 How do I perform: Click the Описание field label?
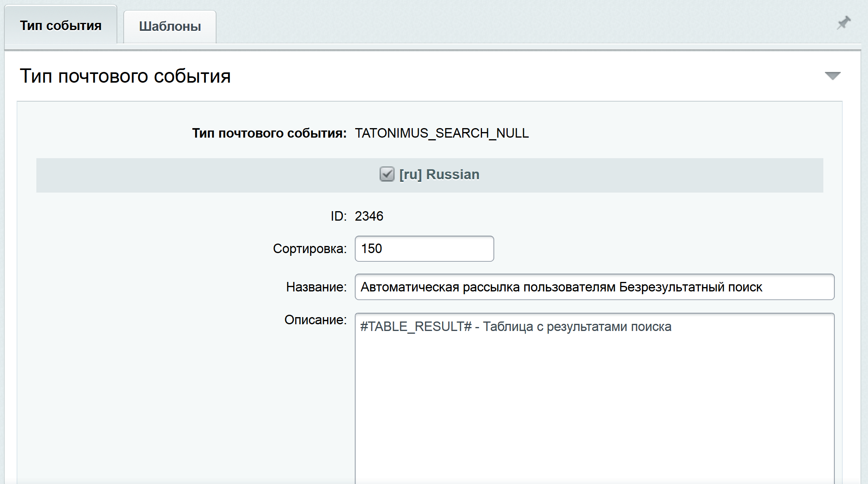point(315,320)
